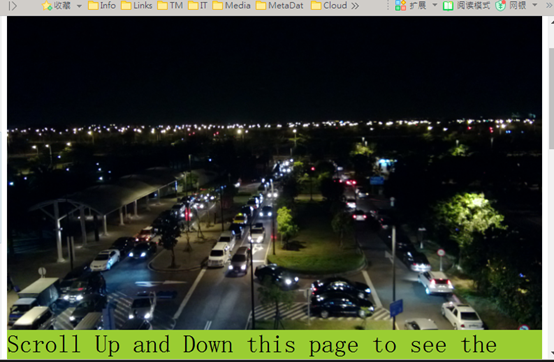Click the Extensions (扩展) colorful grid icon
The image size is (554, 362).
click(400, 6)
